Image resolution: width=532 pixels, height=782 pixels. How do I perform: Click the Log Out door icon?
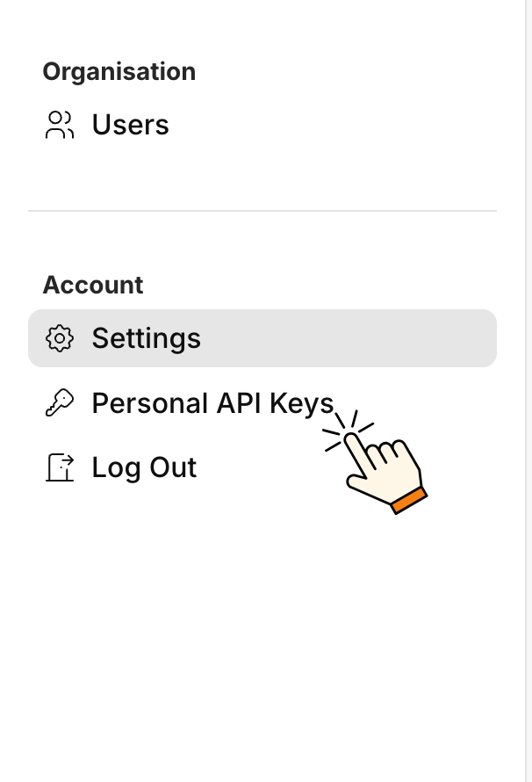pyautogui.click(x=60, y=467)
